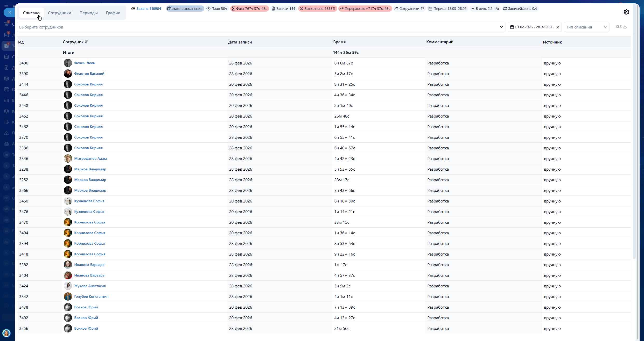Switch to the Периоды tab
The height and width of the screenshot is (341, 644).
tap(88, 13)
